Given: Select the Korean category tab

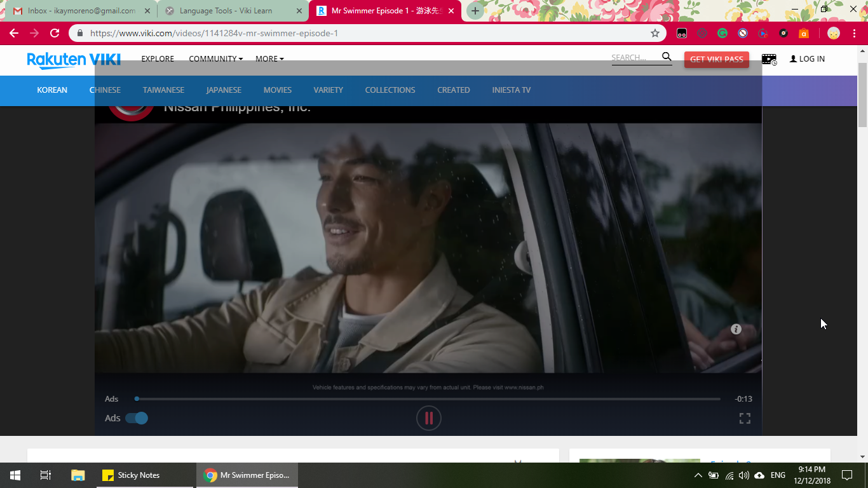Looking at the screenshot, I should pyautogui.click(x=52, y=90).
